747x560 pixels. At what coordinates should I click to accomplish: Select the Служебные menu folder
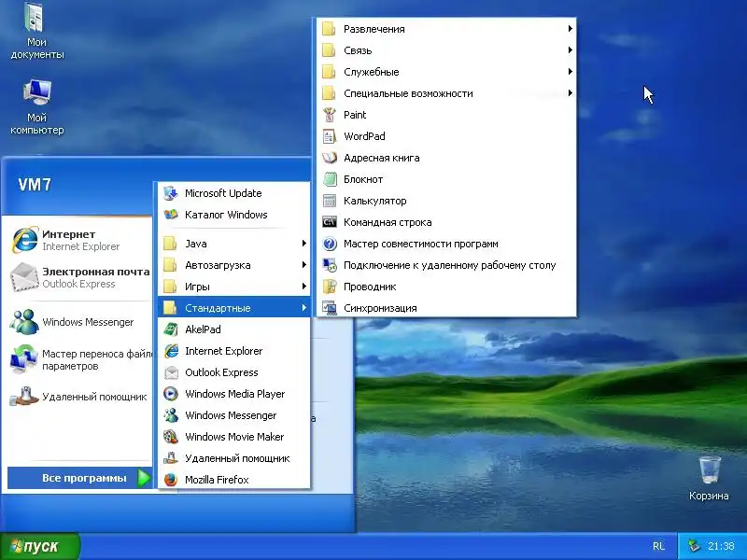pos(446,72)
